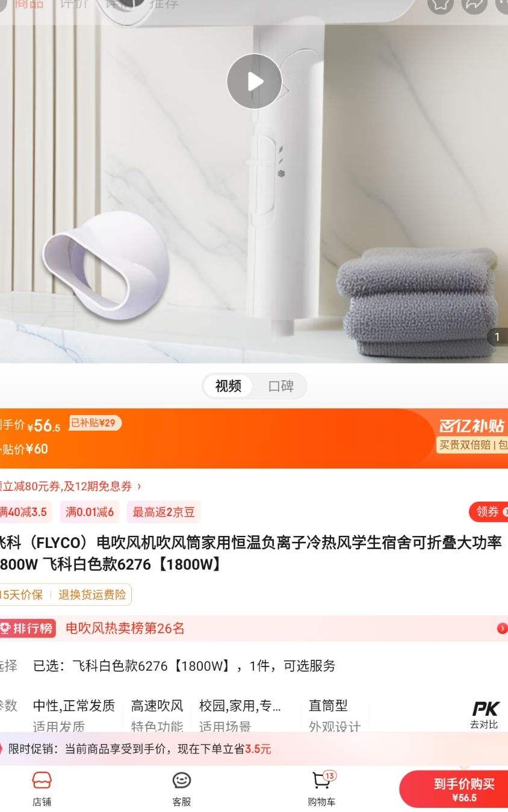
Task: Open the 店铺 store icon
Action: click(42, 789)
